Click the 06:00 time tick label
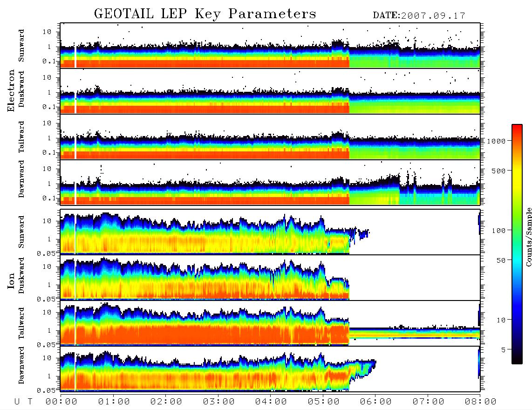532x410 pixels. point(376,402)
